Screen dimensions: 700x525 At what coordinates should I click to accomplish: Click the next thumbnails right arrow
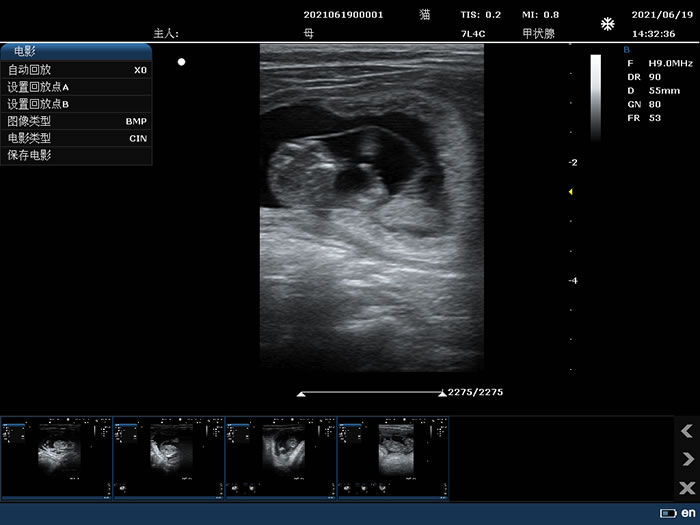pos(686,459)
